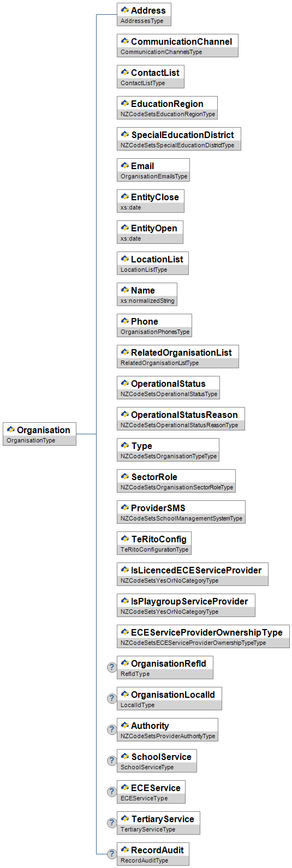Open the AddressesType type link

pos(142,21)
